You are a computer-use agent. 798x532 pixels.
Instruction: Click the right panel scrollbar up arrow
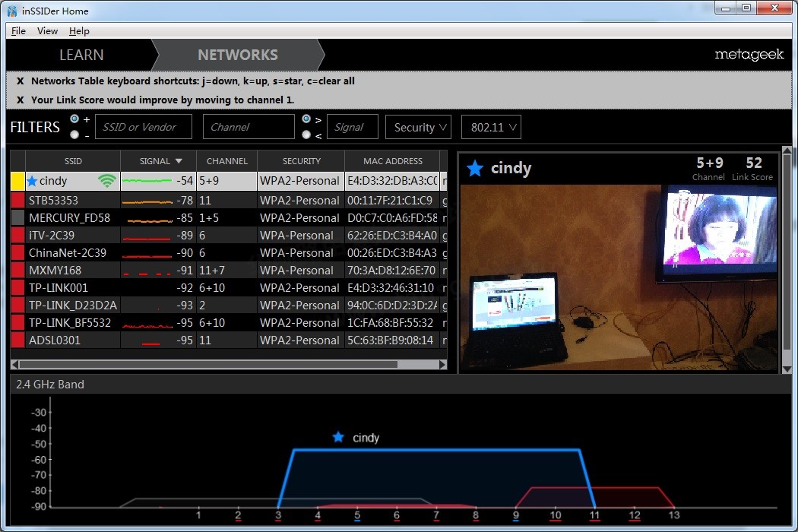[787, 150]
